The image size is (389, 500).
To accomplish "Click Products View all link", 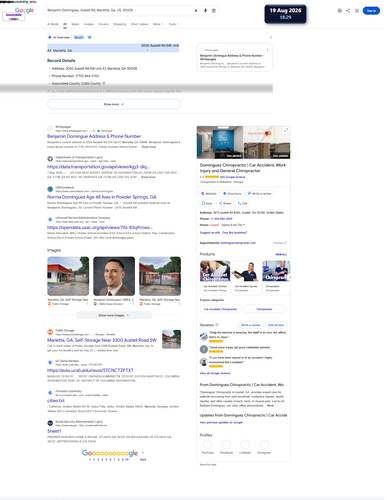I will click(x=281, y=254).
